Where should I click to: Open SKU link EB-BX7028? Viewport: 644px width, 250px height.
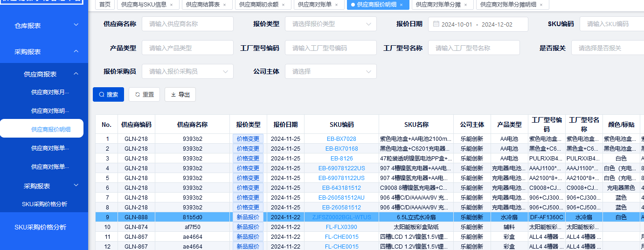click(x=341, y=139)
